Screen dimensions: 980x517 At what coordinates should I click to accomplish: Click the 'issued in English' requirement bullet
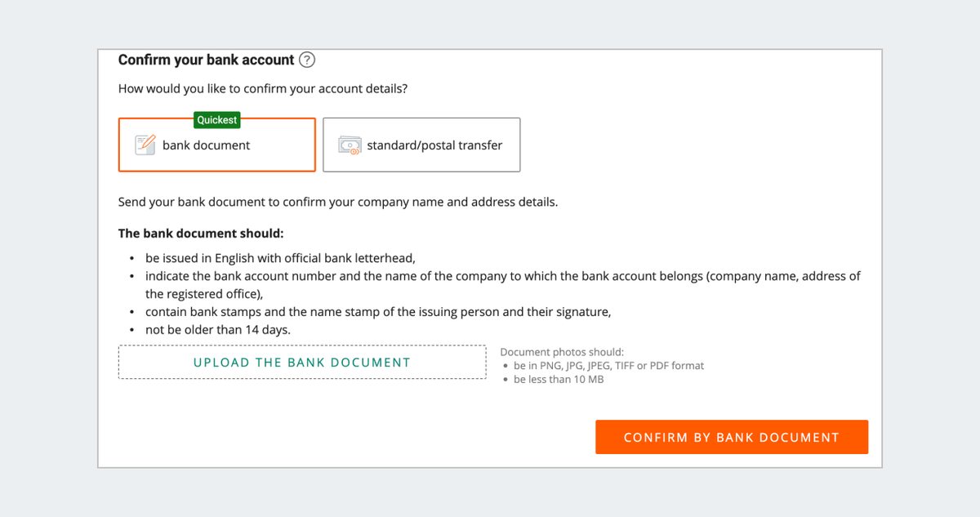281,257
